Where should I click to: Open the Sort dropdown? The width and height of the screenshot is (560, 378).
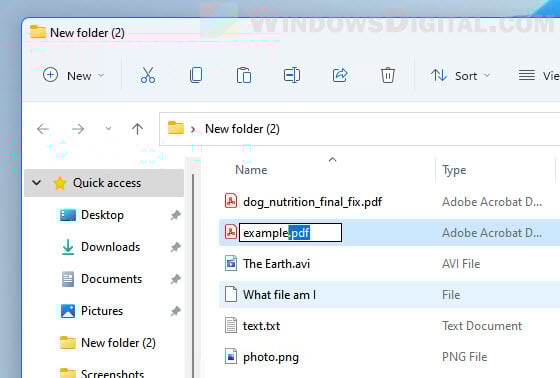tap(460, 75)
